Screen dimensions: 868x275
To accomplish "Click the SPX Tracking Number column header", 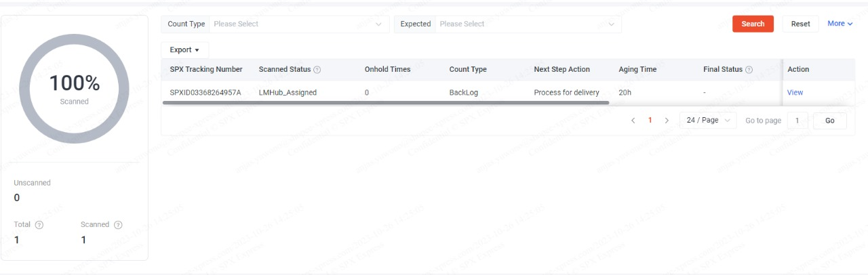I will tap(206, 70).
